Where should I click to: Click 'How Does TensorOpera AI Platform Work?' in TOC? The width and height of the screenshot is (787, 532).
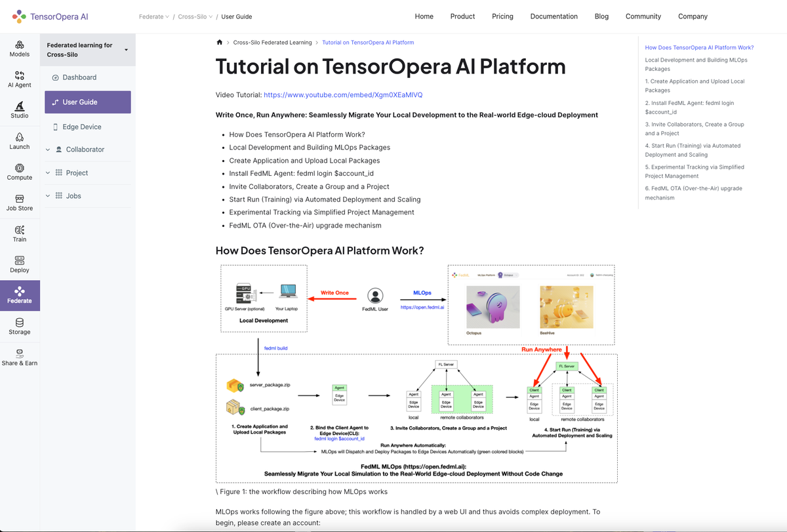(x=699, y=47)
